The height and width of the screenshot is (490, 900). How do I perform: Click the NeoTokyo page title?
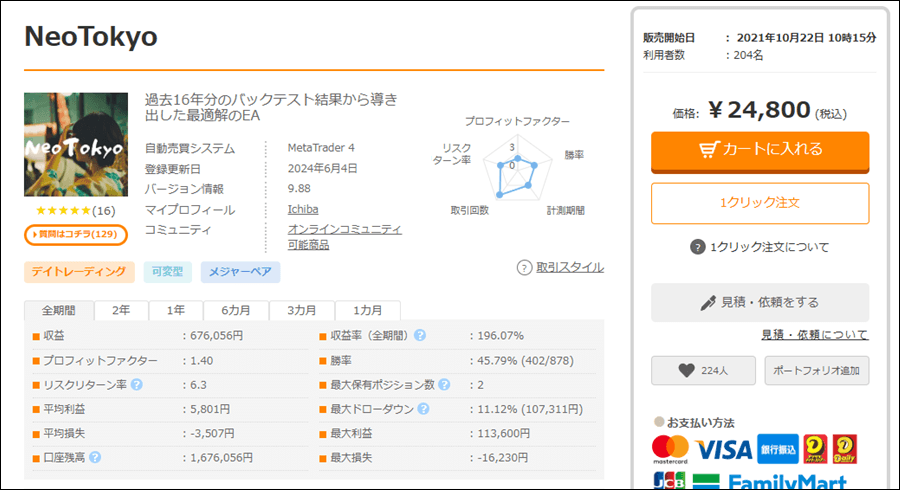(x=91, y=37)
